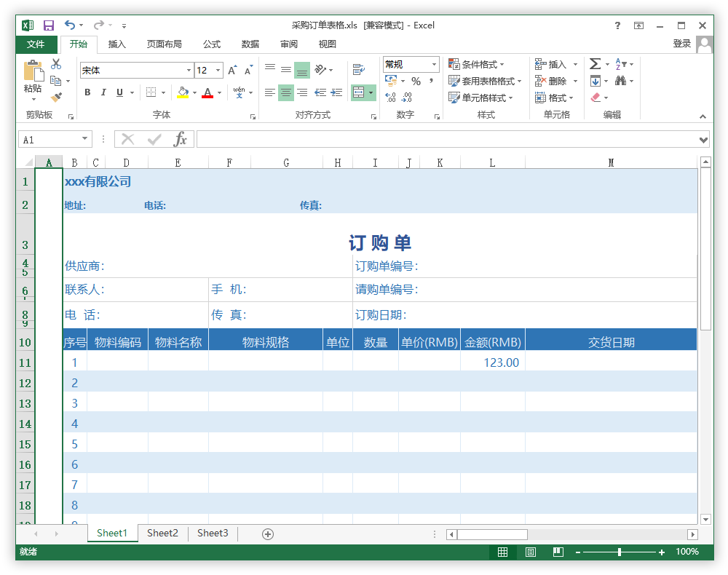Toggle italic formatting
Image resolution: width=728 pixels, height=575 pixels.
pos(103,92)
